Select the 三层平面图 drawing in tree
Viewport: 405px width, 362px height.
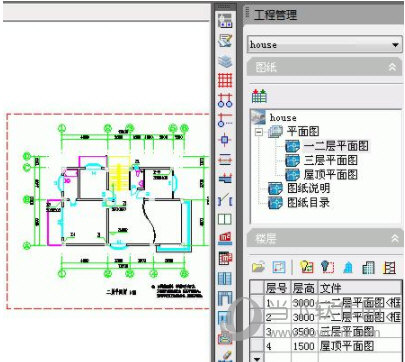[330, 160]
